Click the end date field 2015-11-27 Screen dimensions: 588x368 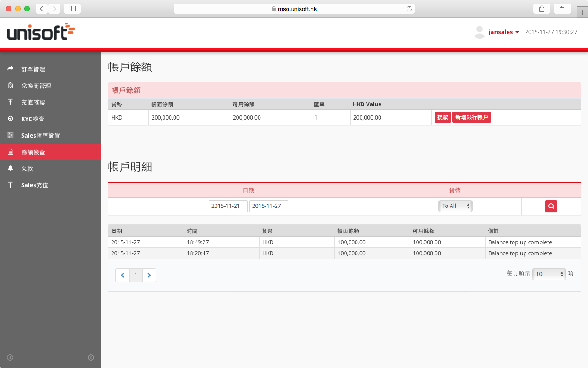[x=269, y=206]
